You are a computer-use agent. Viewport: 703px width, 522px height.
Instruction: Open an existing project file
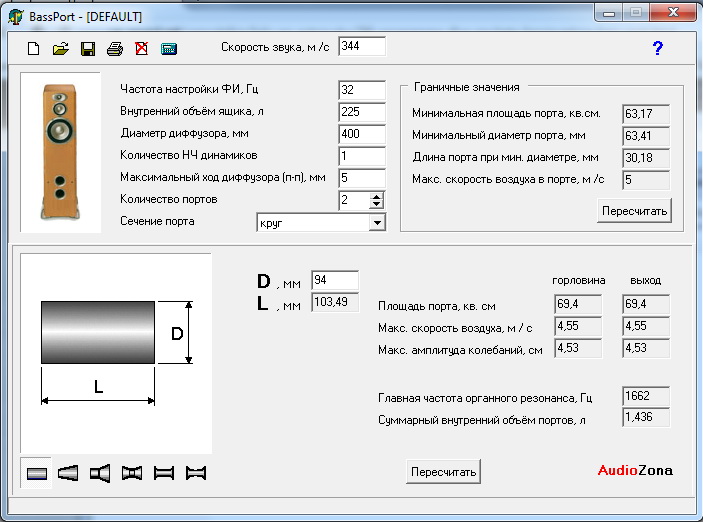point(60,48)
